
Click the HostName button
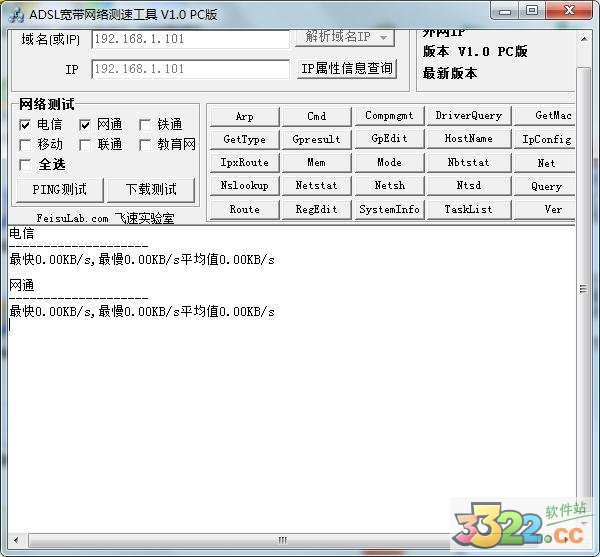(x=469, y=139)
